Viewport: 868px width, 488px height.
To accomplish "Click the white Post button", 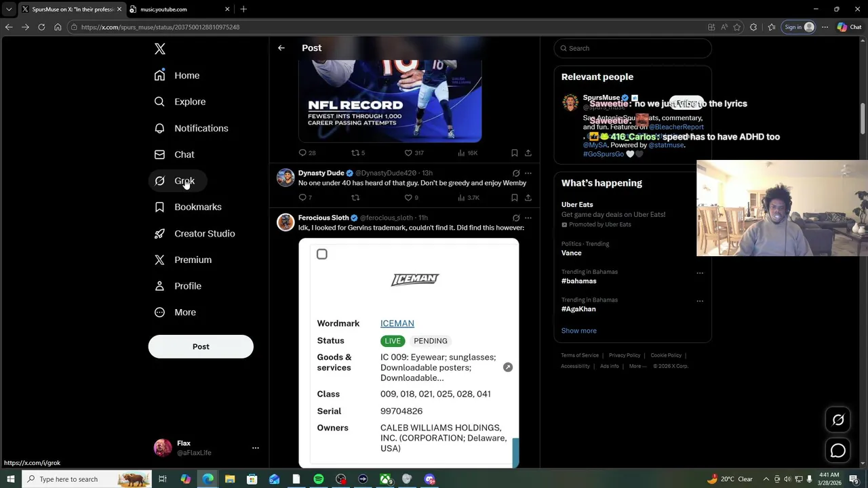I will (x=201, y=346).
